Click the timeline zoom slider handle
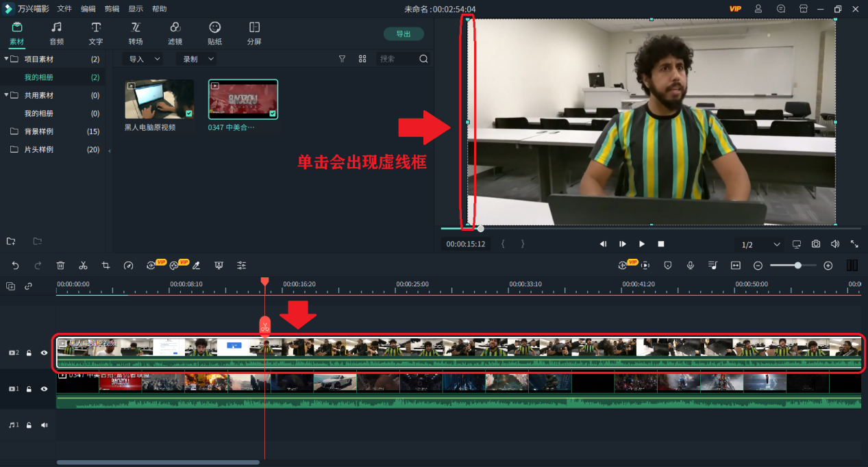This screenshot has width=868, height=467. click(798, 265)
